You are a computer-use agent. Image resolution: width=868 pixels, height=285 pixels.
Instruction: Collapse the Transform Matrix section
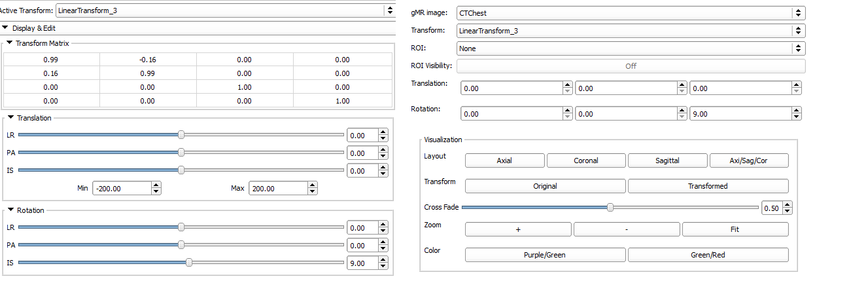10,43
